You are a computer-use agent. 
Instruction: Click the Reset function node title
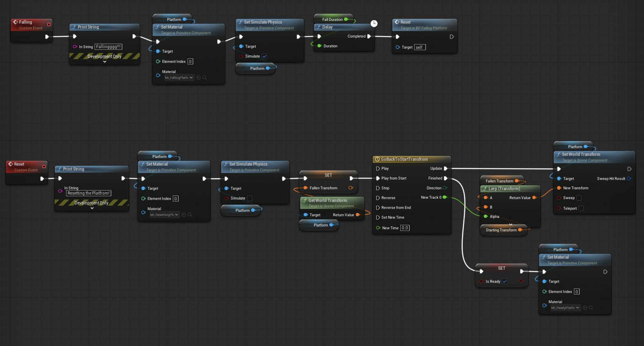click(x=406, y=22)
